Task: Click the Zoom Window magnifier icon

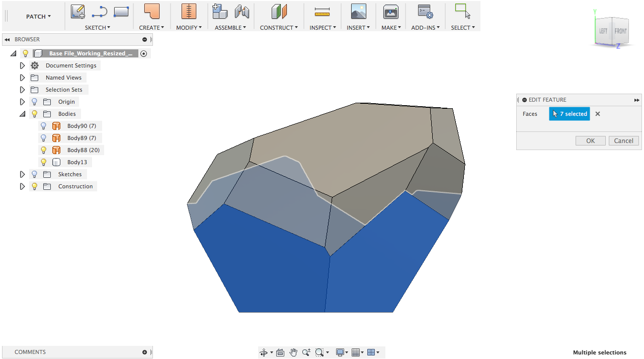Action: 319,352
